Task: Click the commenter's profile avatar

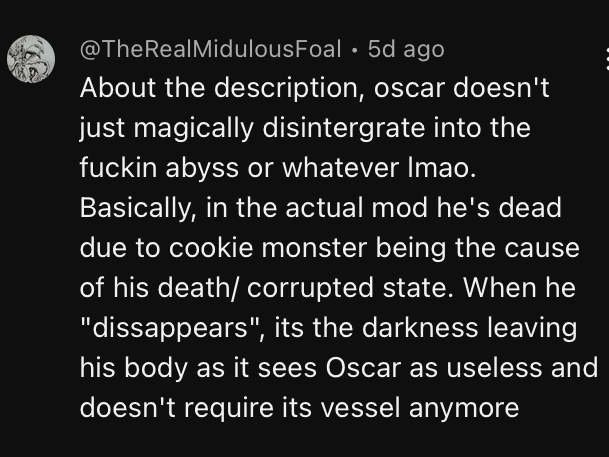Action: pos(31,60)
